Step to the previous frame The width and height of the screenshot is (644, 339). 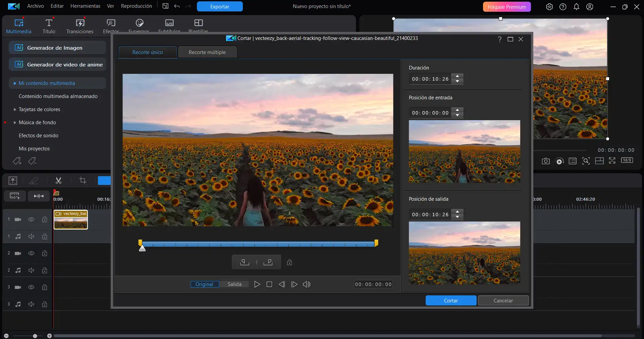[x=282, y=284]
